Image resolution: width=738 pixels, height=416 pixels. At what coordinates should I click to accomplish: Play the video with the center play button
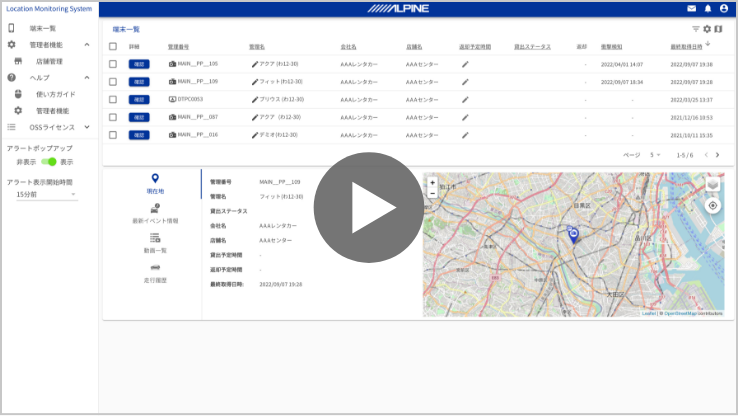pos(369,207)
